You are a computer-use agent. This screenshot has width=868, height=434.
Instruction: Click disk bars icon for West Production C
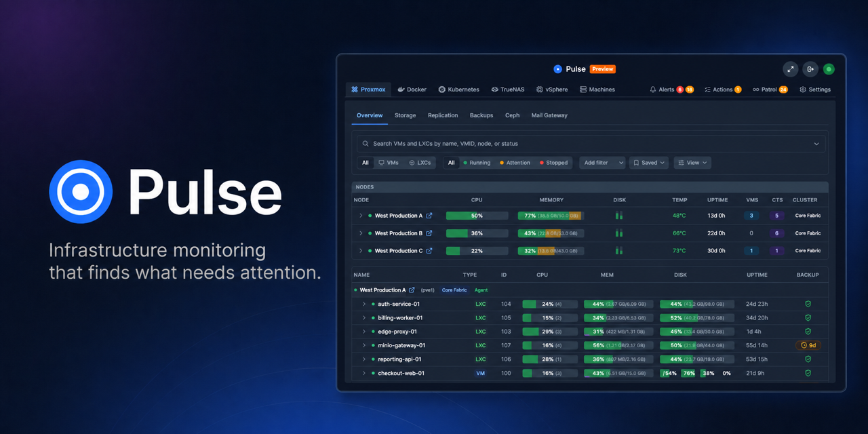pyautogui.click(x=619, y=251)
